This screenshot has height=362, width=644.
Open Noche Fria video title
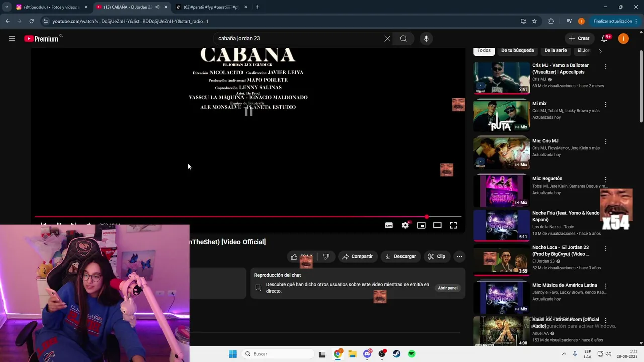pos(566,216)
